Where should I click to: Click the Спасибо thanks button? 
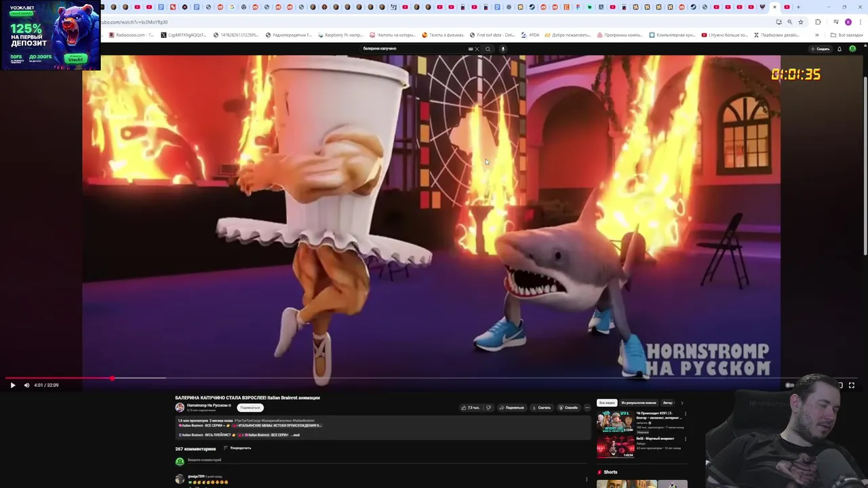click(568, 407)
